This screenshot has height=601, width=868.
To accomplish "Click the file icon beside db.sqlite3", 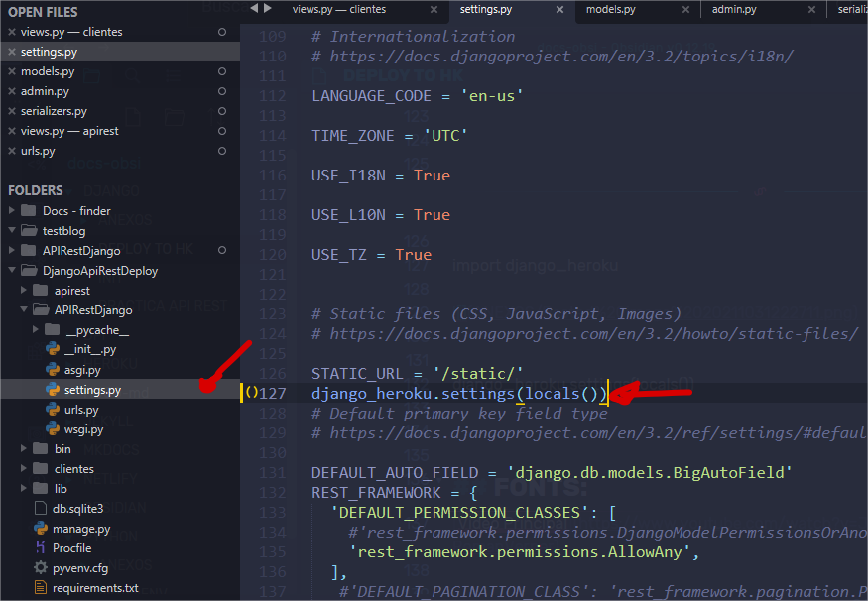I will 41,509.
